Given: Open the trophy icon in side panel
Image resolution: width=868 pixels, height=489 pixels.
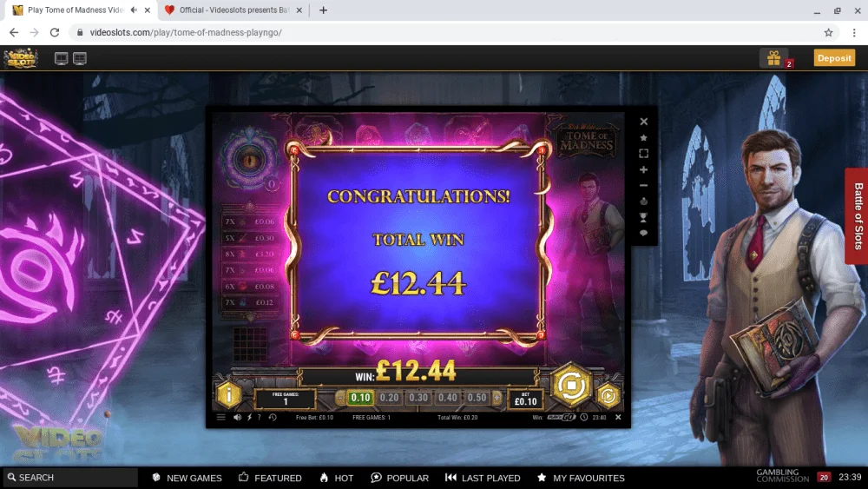Looking at the screenshot, I should point(643,217).
